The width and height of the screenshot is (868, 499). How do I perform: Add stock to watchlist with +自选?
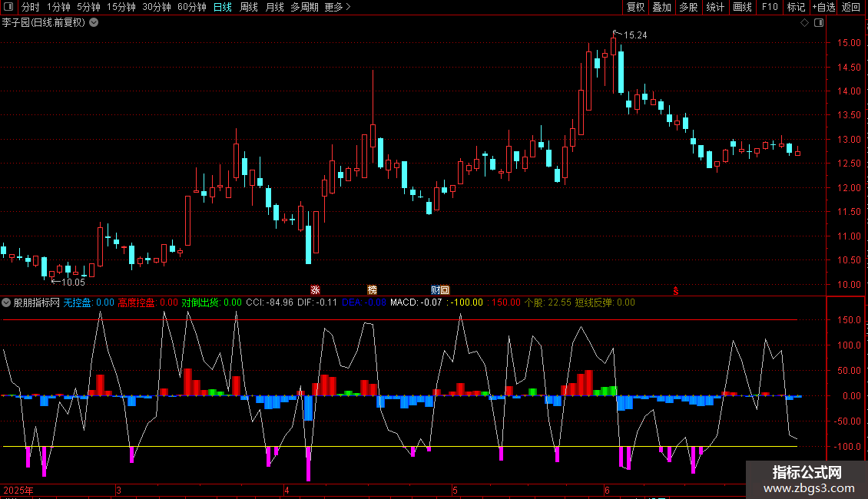[x=823, y=7]
